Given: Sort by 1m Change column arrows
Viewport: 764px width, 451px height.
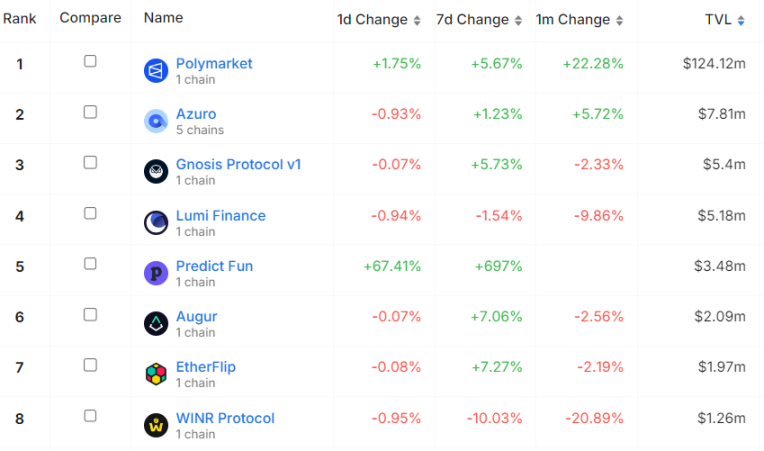Looking at the screenshot, I should point(620,20).
